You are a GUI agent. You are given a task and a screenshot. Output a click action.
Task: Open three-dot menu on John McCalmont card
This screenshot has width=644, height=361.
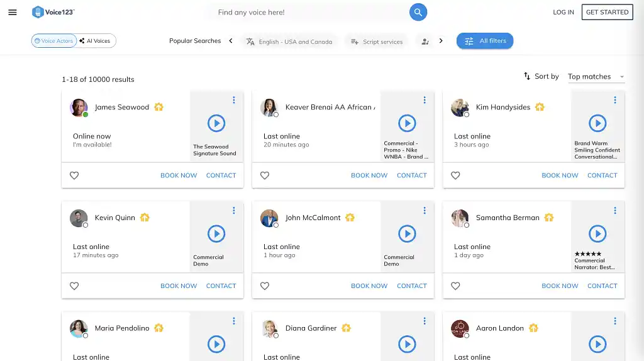coord(425,211)
